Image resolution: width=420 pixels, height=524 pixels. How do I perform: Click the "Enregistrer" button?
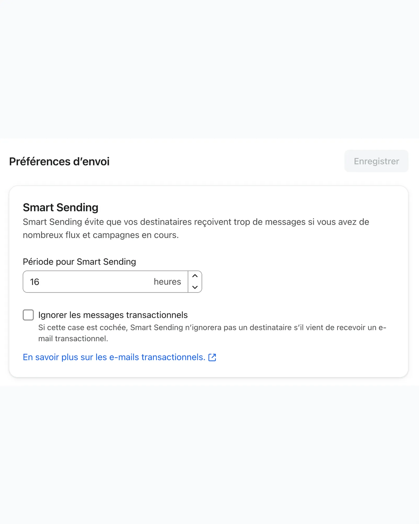(x=376, y=161)
